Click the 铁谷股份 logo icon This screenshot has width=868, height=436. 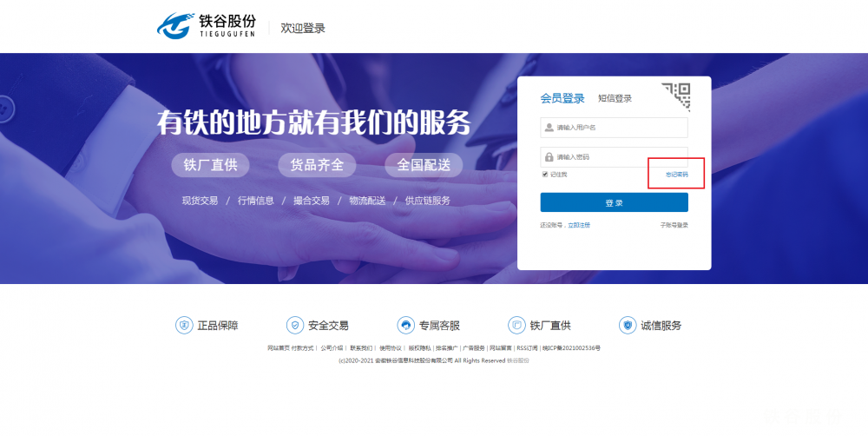(x=175, y=25)
